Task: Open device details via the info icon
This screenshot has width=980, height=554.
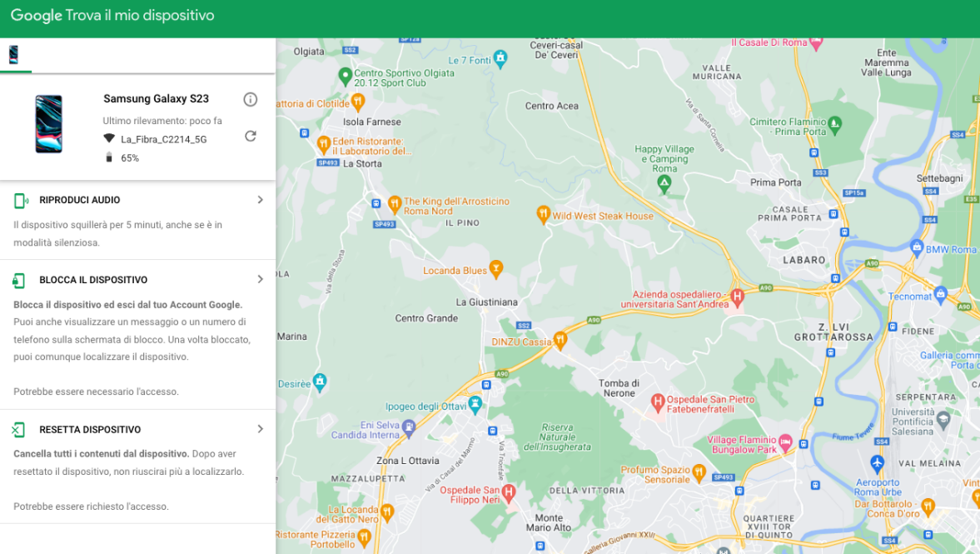Action: tap(250, 99)
